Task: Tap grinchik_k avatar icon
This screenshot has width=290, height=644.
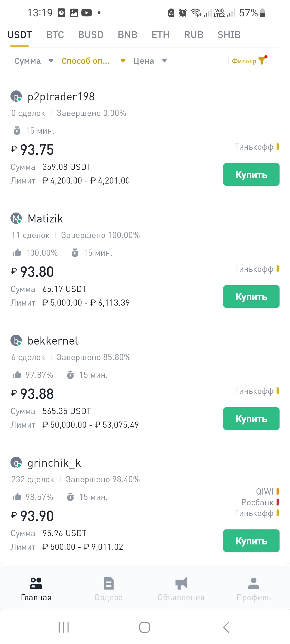Action: (x=16, y=463)
